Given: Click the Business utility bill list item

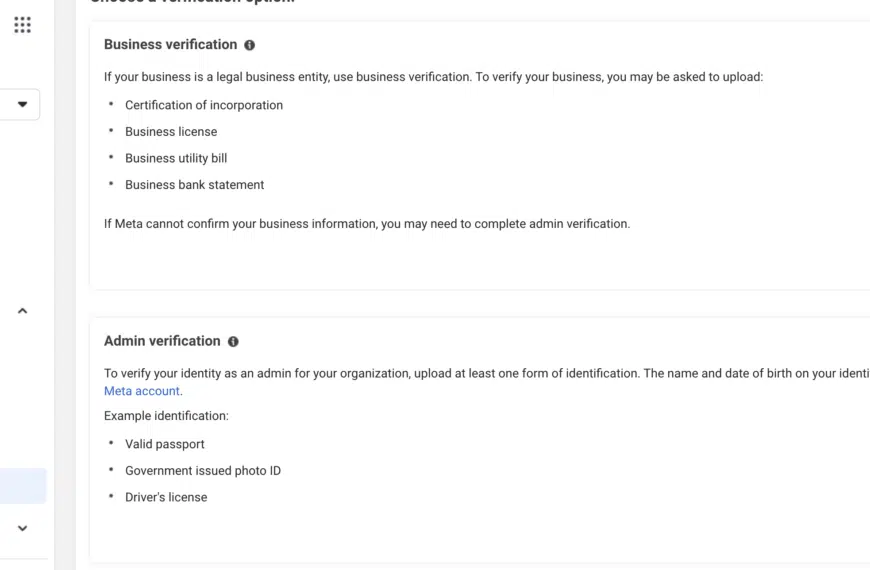Looking at the screenshot, I should [176, 158].
